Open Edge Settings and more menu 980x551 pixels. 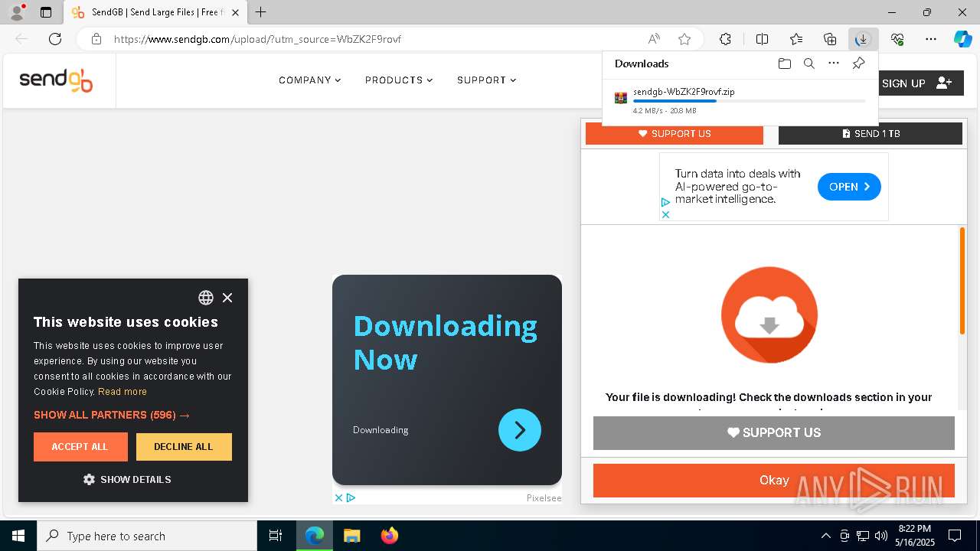point(931,39)
